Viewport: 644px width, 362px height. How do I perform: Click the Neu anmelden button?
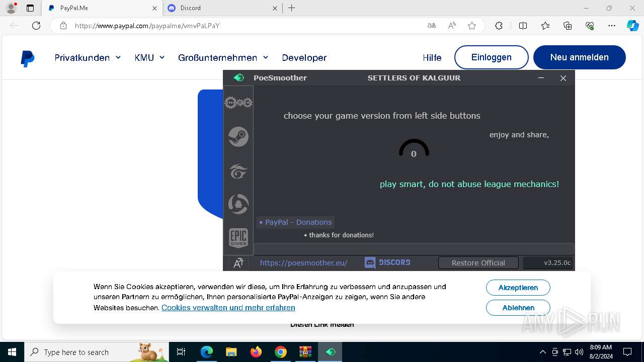click(580, 57)
